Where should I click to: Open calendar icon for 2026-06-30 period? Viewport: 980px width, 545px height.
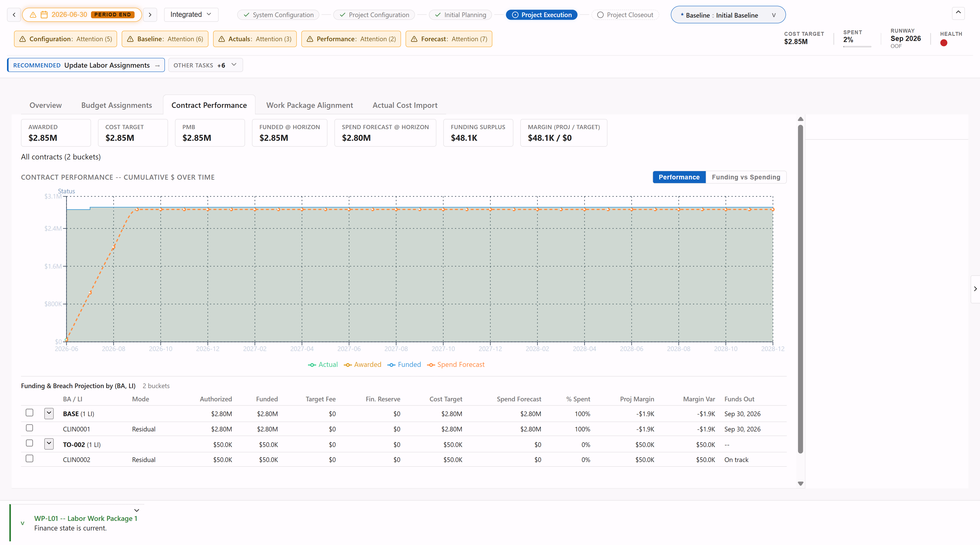point(44,15)
